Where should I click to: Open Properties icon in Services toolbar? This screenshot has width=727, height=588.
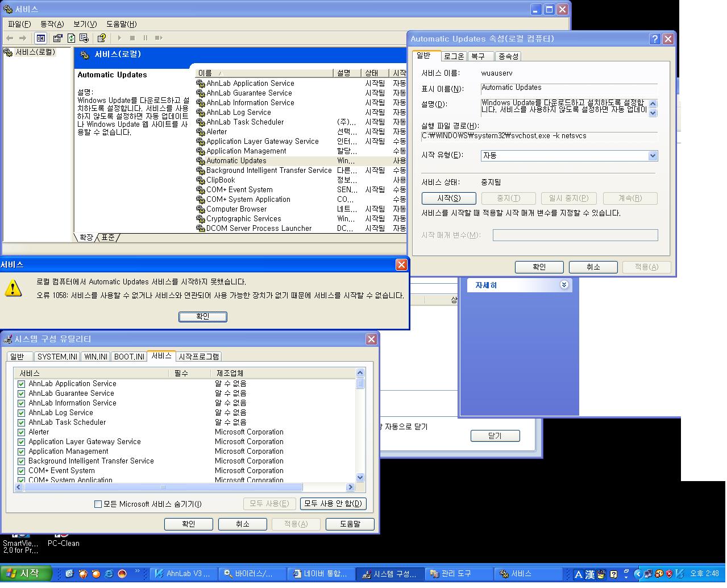(57, 38)
